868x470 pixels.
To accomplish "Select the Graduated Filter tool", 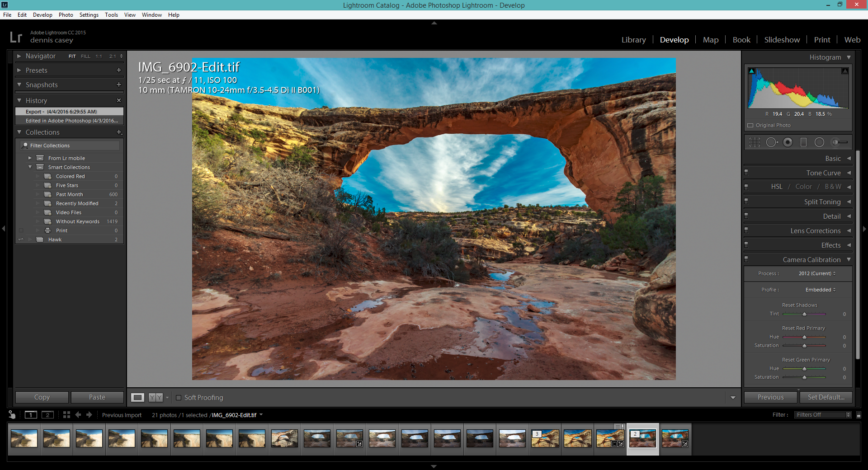I will tap(803, 142).
